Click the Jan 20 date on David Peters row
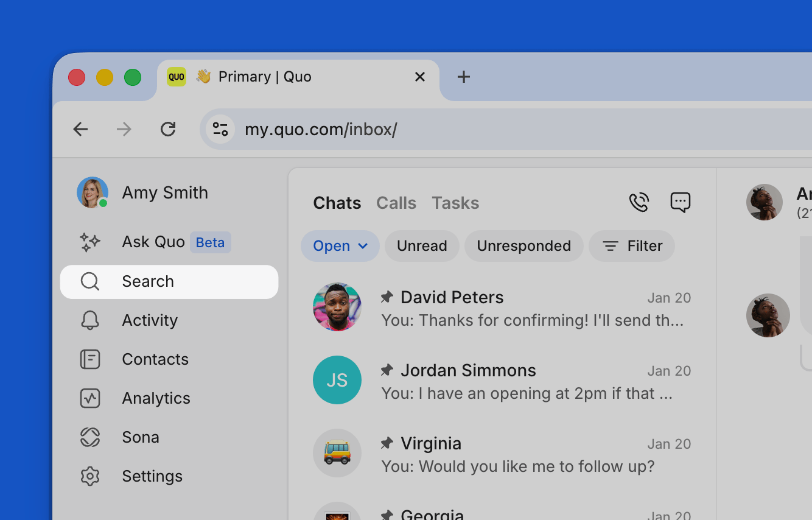 [x=669, y=298]
